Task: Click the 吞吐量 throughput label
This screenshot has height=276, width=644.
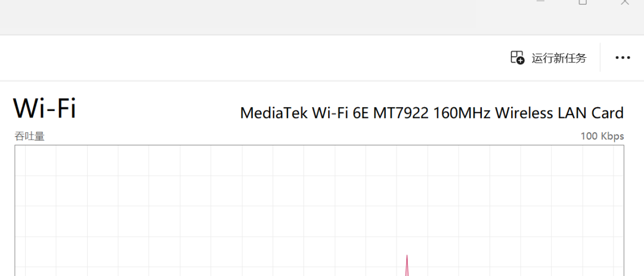Action: point(30,137)
